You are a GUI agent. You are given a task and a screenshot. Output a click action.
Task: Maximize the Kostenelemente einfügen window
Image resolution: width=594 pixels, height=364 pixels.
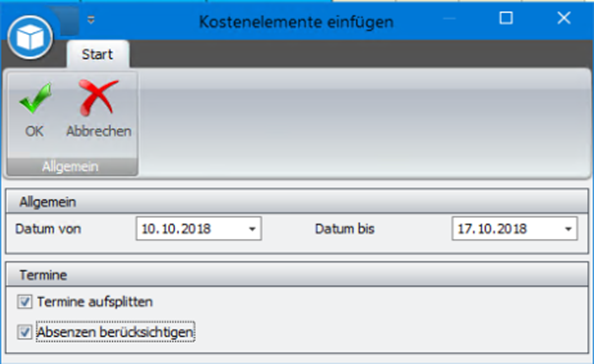pos(506,18)
